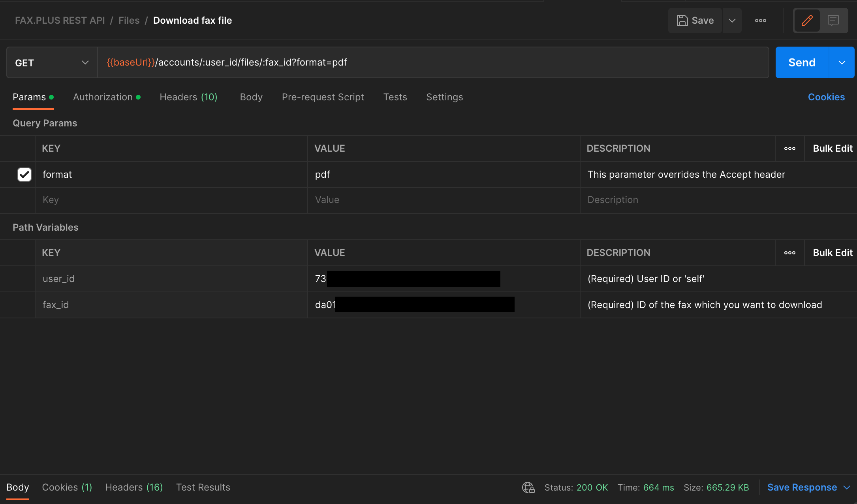Uncheck the format query parameter checkbox
This screenshot has width=857, height=504.
[x=24, y=175]
